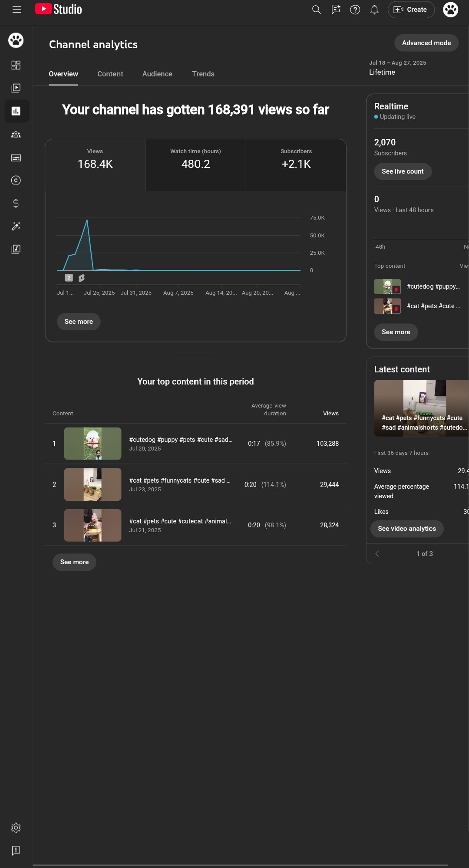Go to Content in the left sidebar

pyautogui.click(x=16, y=88)
